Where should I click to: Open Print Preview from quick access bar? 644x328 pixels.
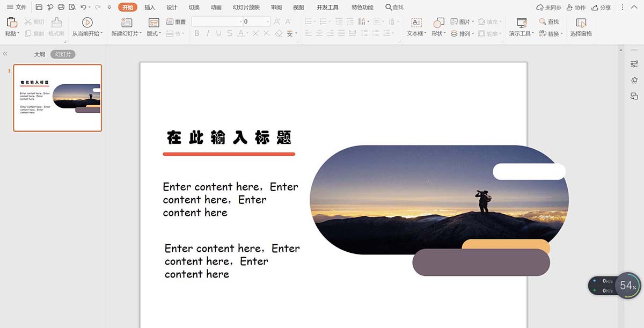[72, 8]
